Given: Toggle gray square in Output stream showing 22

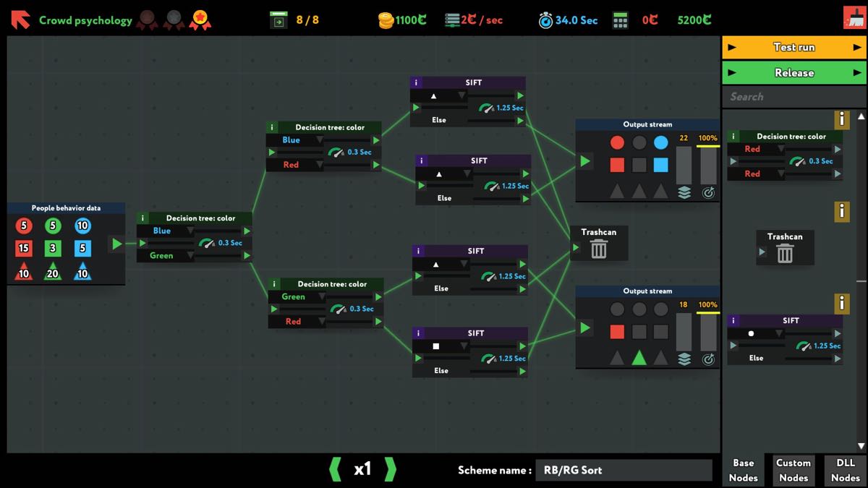Looking at the screenshot, I should [639, 165].
